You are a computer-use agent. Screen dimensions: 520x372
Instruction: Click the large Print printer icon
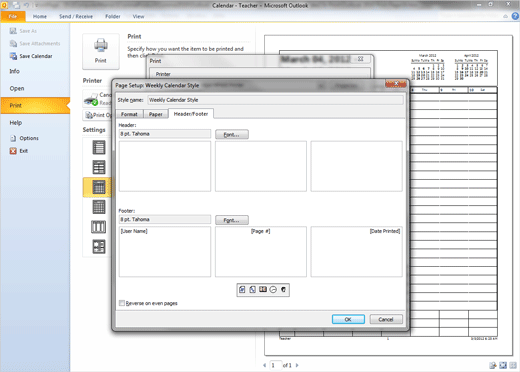click(101, 51)
